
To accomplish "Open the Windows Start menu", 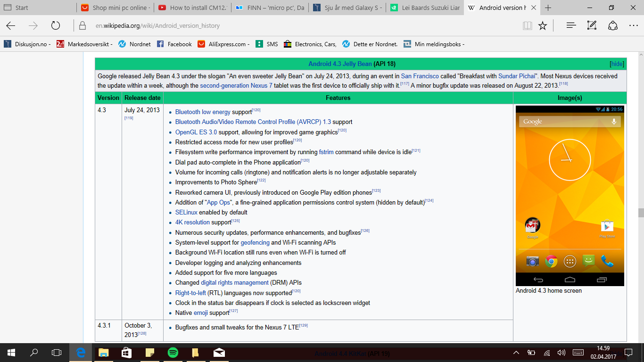I will tap(11, 352).
